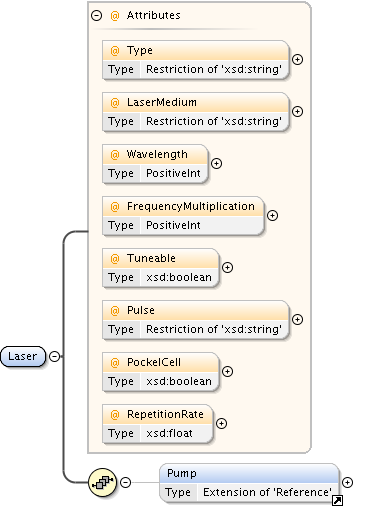
Task: Click the Pulse attribute @ icon
Action: [x=115, y=311]
